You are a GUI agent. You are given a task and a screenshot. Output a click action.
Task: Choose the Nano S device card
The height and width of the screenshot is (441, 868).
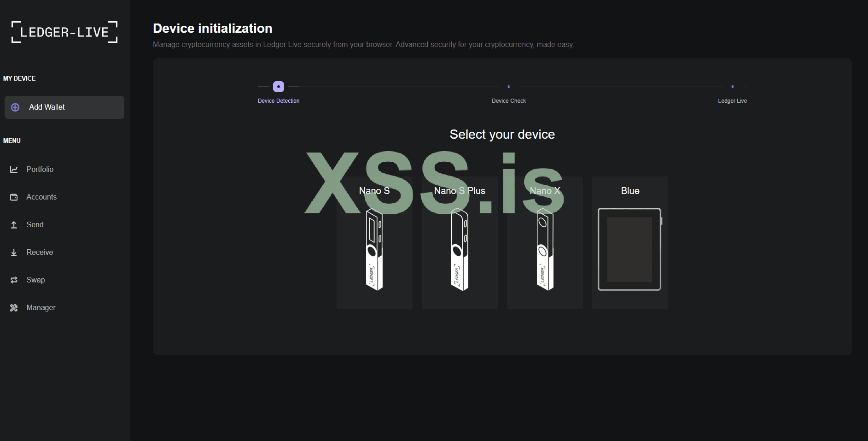point(374,242)
